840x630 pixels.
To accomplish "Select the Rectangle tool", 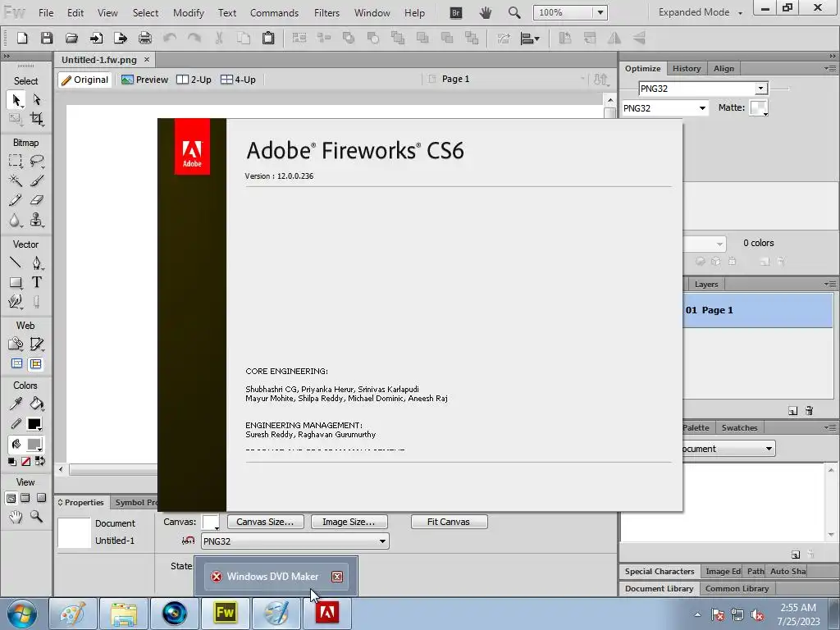I will click(16, 282).
